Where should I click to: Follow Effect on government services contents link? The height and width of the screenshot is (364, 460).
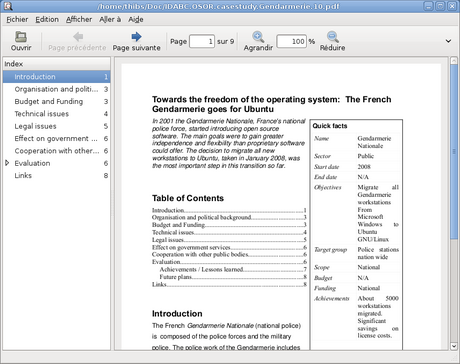click(x=229, y=247)
